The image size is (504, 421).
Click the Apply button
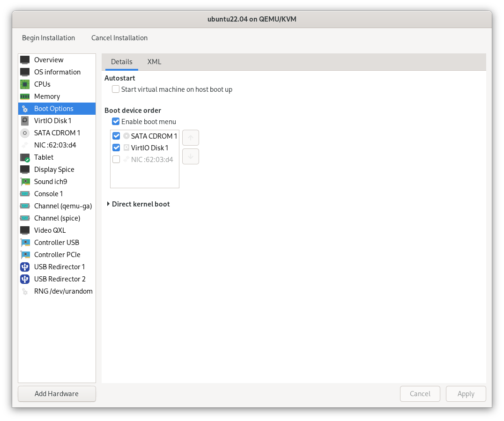coord(466,394)
